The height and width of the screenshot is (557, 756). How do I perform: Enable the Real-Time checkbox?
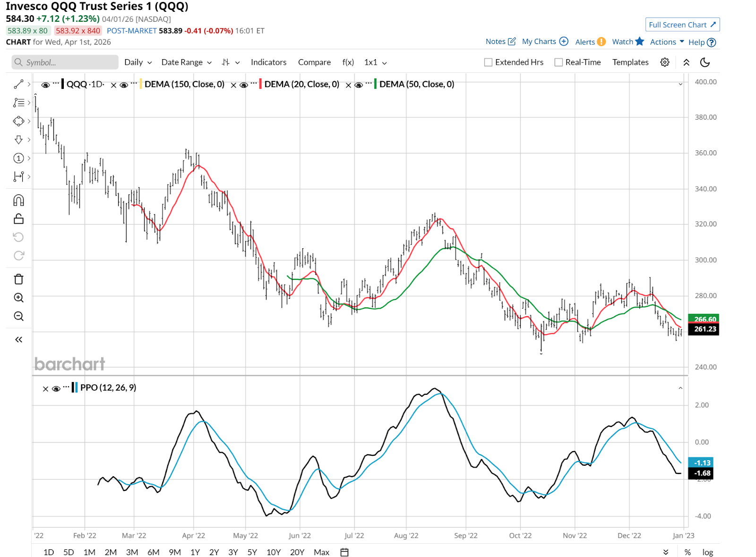[558, 62]
